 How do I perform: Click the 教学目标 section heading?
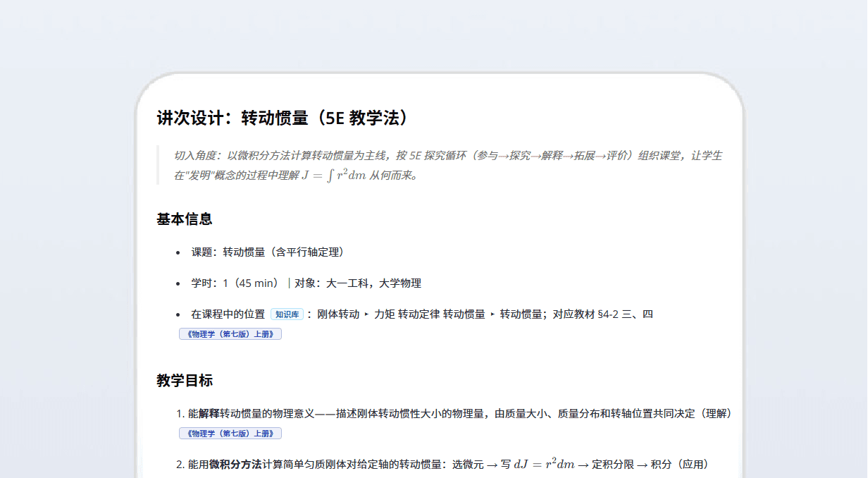pos(185,381)
